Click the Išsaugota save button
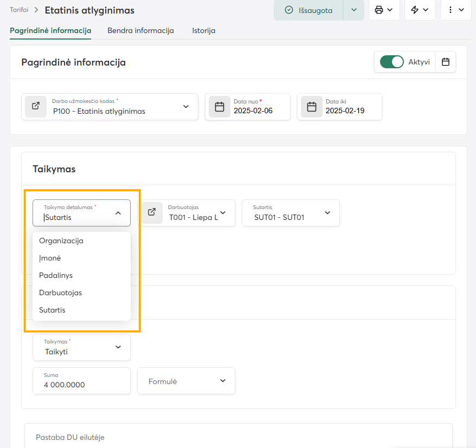476x448 pixels. (x=308, y=10)
